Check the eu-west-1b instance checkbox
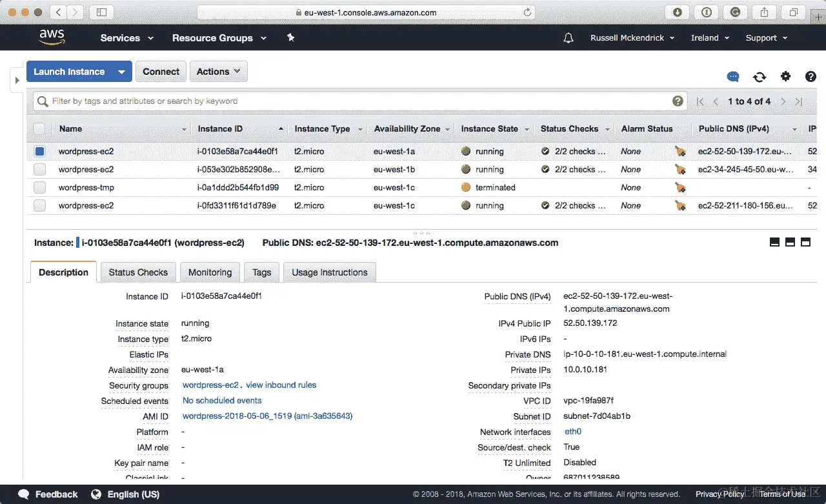This screenshot has height=504, width=826. [39, 170]
